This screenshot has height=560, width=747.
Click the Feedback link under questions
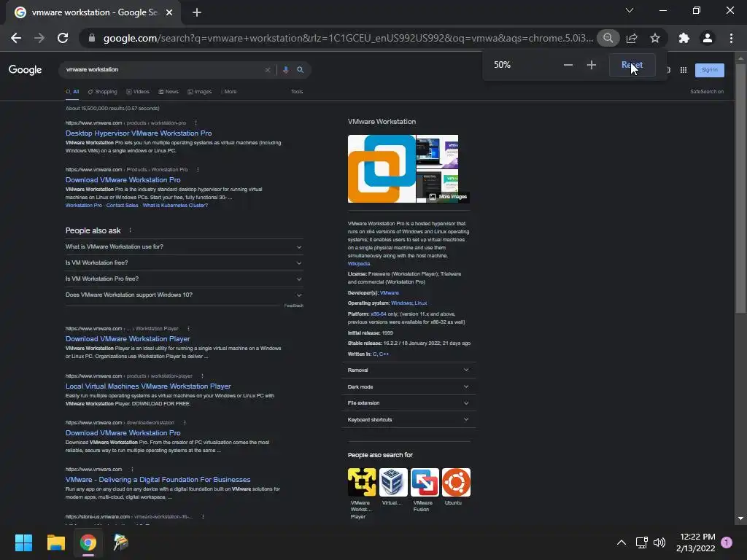[x=294, y=306]
